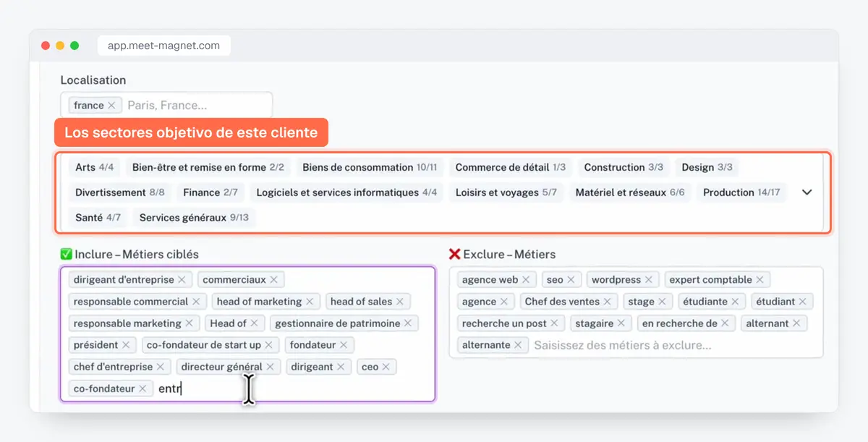Select 'Biens de consommation 10/11' sector

pos(370,167)
